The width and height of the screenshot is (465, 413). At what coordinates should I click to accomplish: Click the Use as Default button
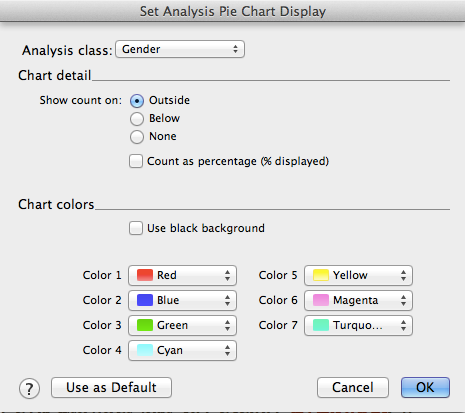111,387
